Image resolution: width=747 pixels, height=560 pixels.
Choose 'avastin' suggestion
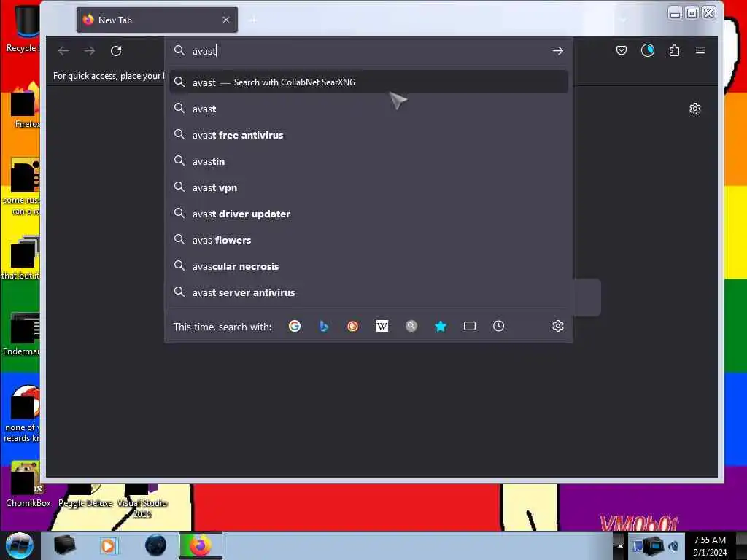pos(368,161)
